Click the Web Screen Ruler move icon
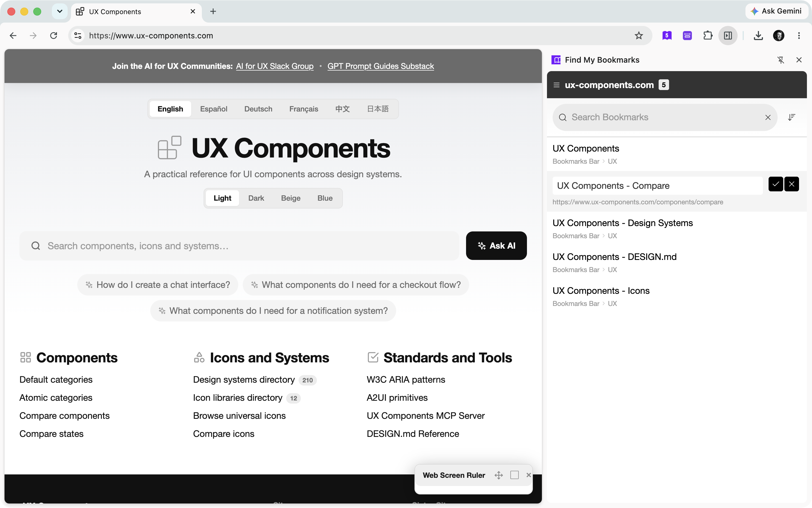Screen dimensions: 812x508 [x=498, y=475]
